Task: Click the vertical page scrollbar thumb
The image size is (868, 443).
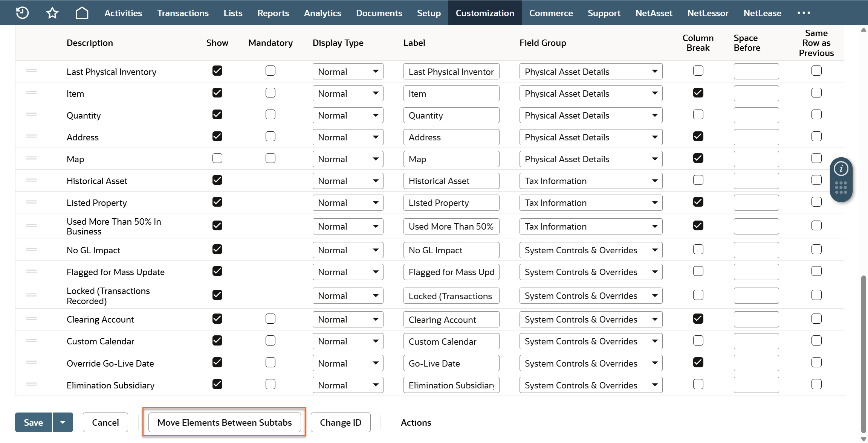Action: (x=863, y=354)
